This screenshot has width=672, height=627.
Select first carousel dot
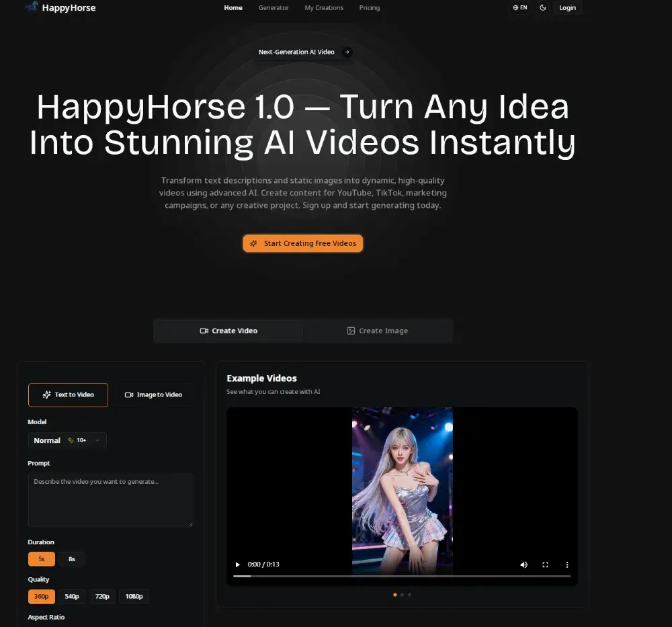coord(394,595)
